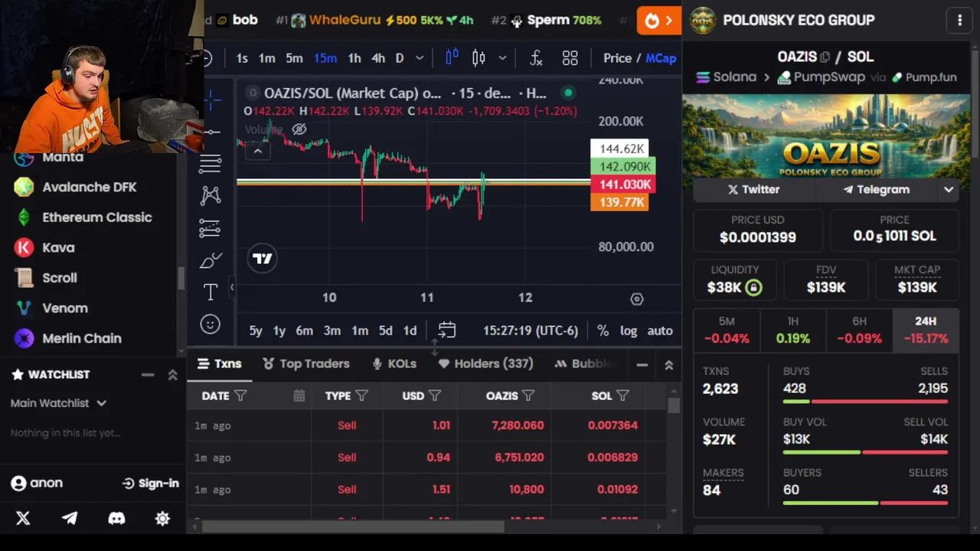Expand the timeframe interval dropdown arrow

click(x=420, y=58)
